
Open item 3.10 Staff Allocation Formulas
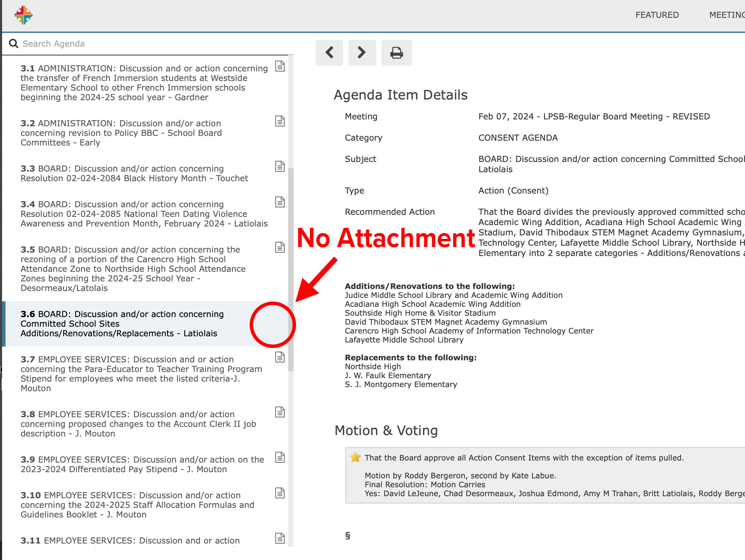(x=137, y=505)
